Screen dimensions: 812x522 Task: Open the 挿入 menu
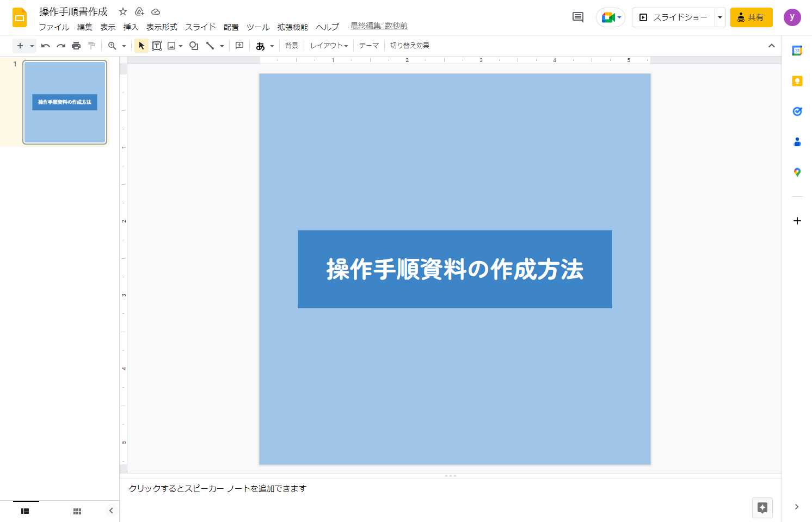coord(131,27)
